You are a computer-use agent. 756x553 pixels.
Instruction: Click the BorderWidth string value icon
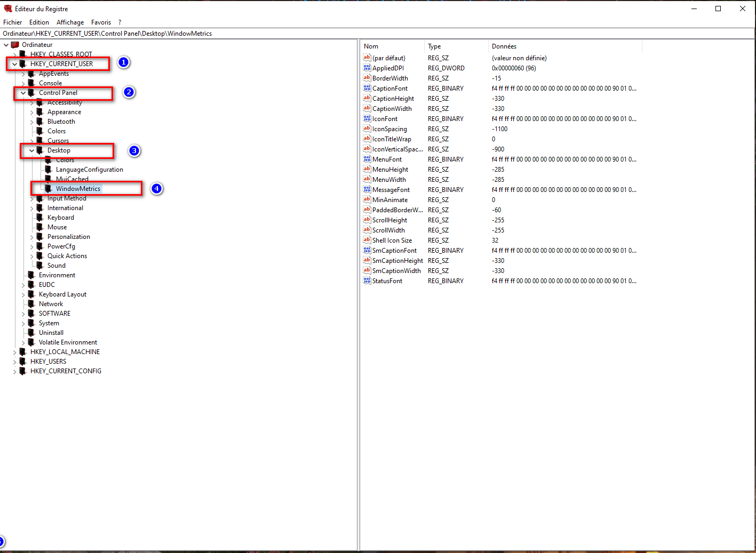[367, 78]
